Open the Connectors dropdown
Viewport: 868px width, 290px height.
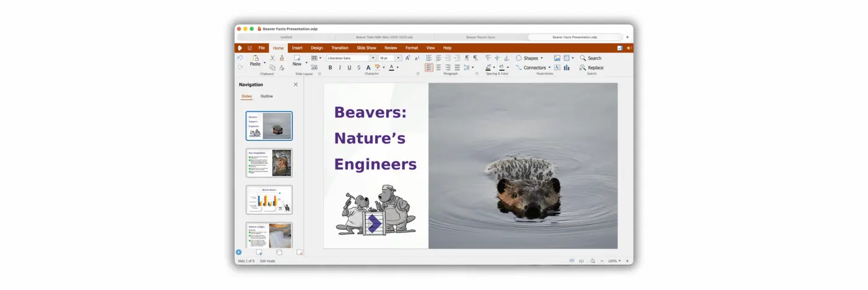tap(549, 68)
